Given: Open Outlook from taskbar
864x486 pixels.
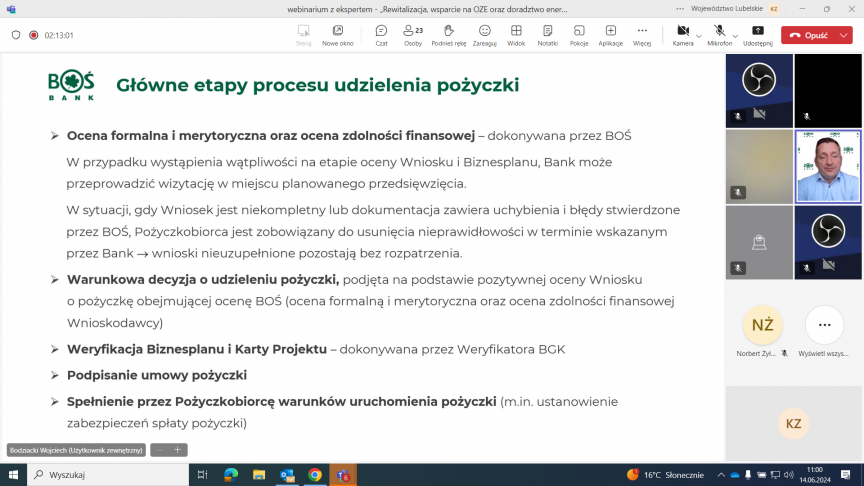Looking at the screenshot, I should [287, 474].
